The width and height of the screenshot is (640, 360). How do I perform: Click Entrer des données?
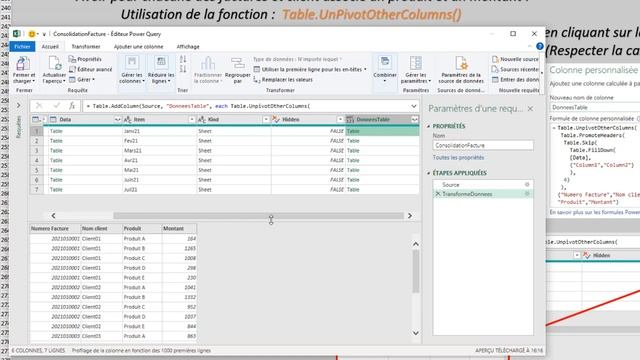click(x=516, y=80)
